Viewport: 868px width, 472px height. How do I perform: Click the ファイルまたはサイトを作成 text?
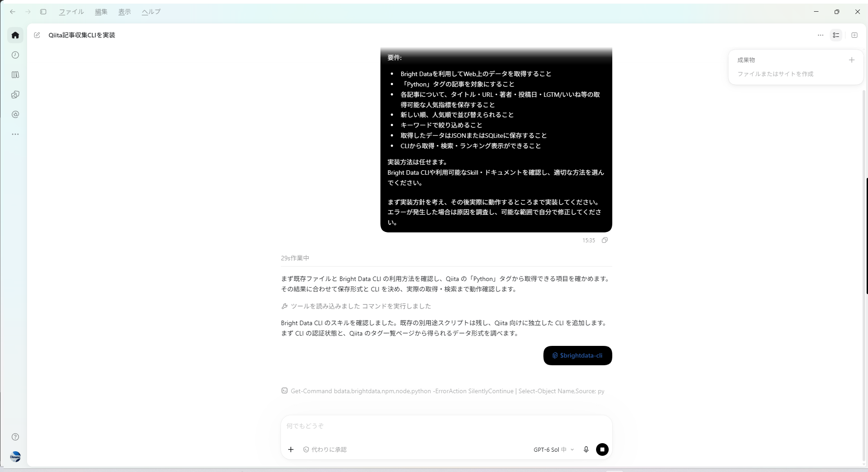[775, 74]
